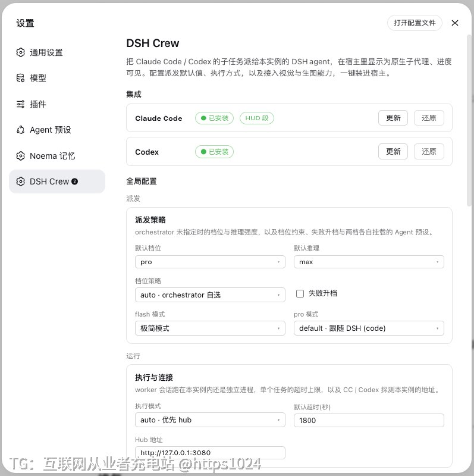474x476 pixels.
Task: Click the 打开配置文件 button
Action: [x=415, y=23]
